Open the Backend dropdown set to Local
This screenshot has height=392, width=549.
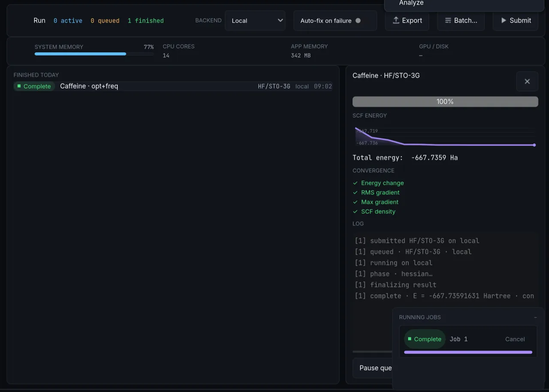(x=255, y=21)
